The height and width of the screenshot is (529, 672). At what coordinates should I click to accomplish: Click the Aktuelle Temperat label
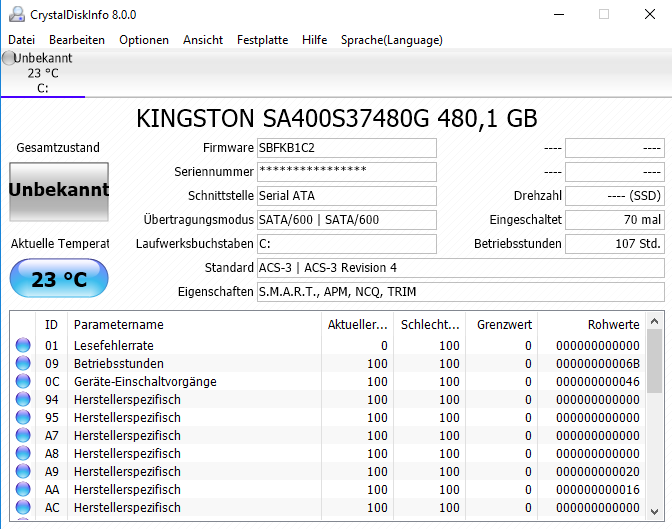pyautogui.click(x=60, y=243)
